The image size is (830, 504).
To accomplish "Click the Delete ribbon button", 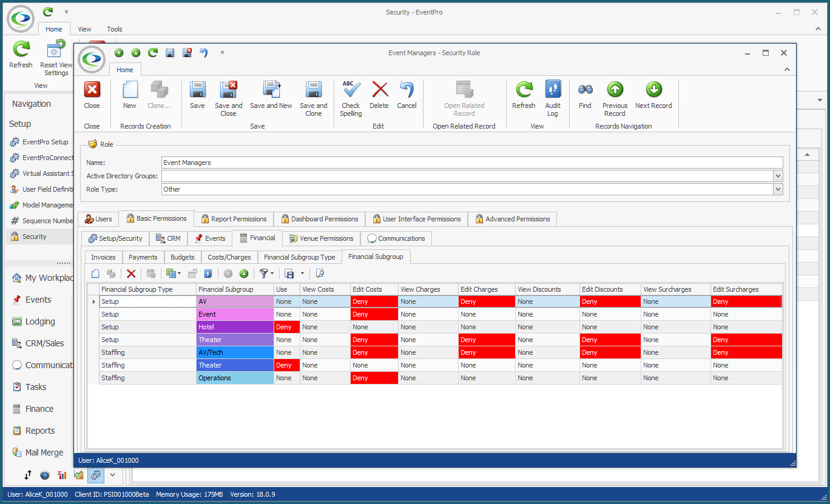I will [379, 96].
